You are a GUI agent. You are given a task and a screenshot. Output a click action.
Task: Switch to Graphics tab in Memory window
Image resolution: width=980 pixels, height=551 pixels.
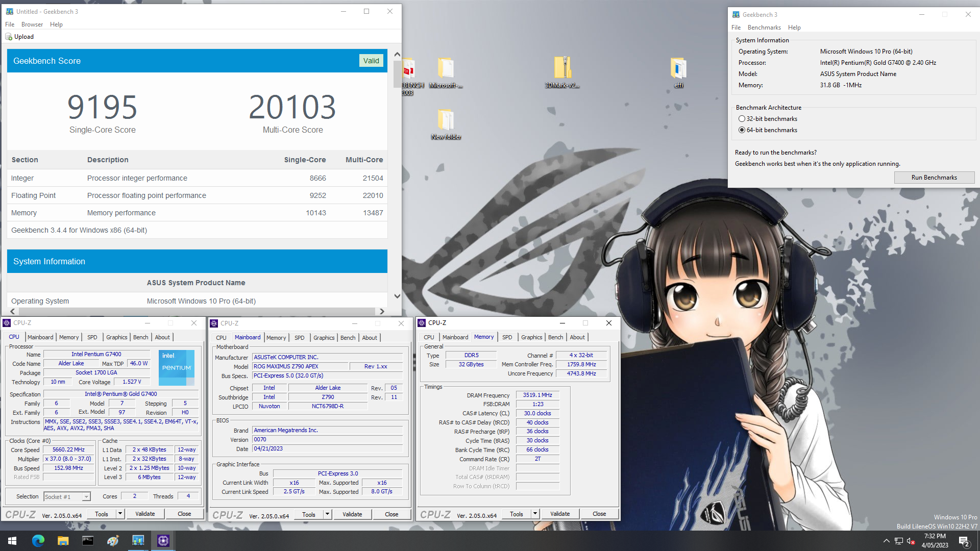point(531,337)
